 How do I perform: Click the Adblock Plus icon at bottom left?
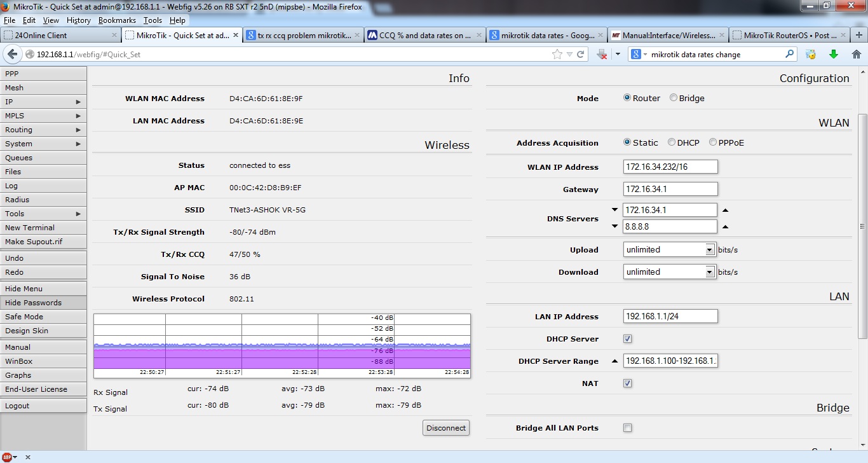point(6,457)
